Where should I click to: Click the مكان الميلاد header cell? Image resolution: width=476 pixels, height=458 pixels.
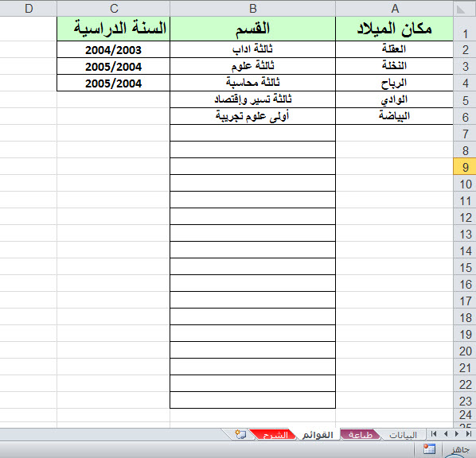click(x=394, y=29)
